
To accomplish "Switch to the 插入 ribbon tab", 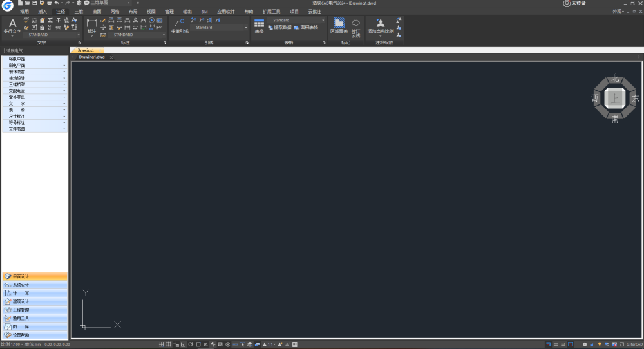I will [x=43, y=12].
